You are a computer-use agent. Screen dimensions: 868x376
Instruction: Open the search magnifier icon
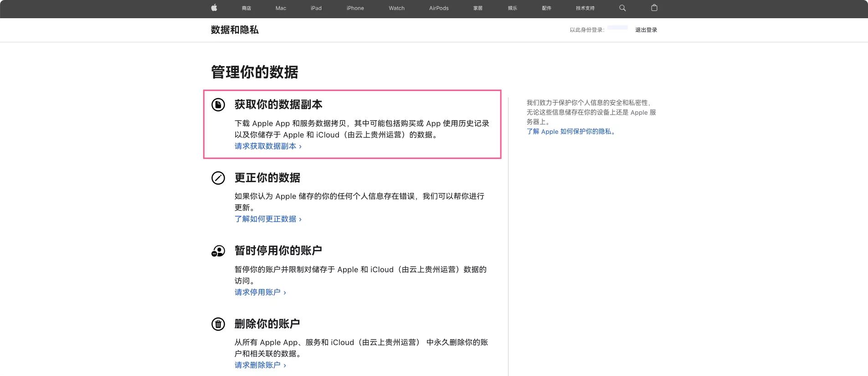tap(622, 8)
